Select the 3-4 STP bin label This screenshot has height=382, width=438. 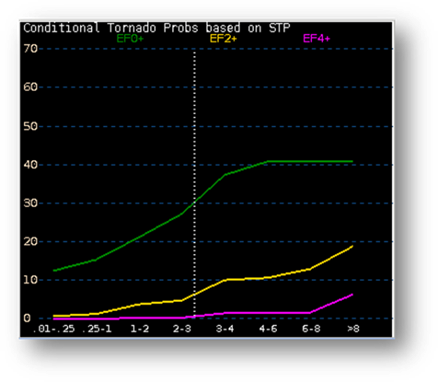coord(225,329)
